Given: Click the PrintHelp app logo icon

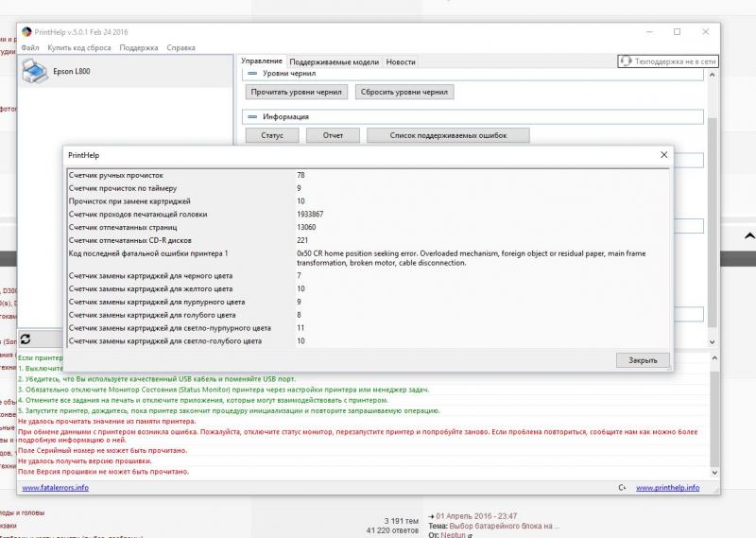Looking at the screenshot, I should tap(26, 32).
